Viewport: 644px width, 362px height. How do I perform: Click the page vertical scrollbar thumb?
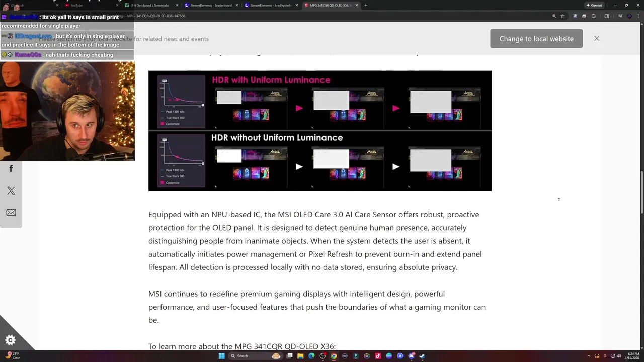point(641,191)
